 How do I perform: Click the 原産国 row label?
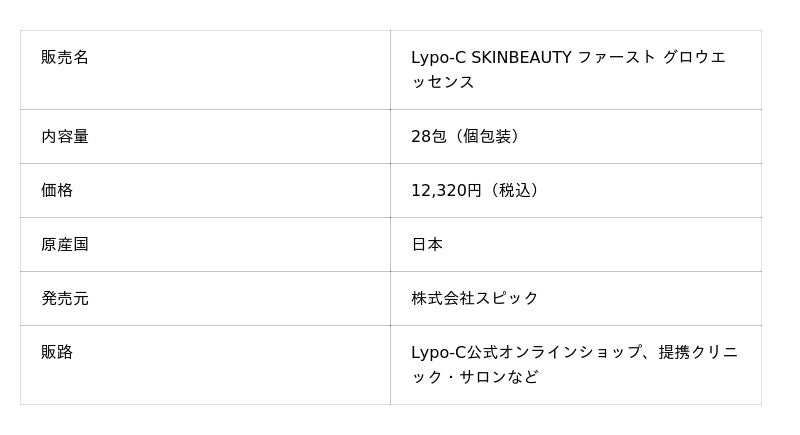point(65,244)
